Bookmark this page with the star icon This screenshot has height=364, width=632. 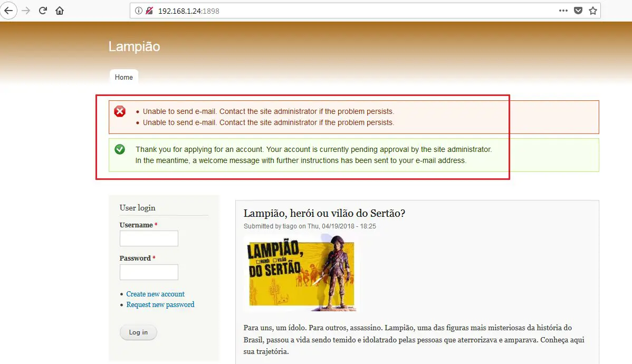[x=592, y=11]
